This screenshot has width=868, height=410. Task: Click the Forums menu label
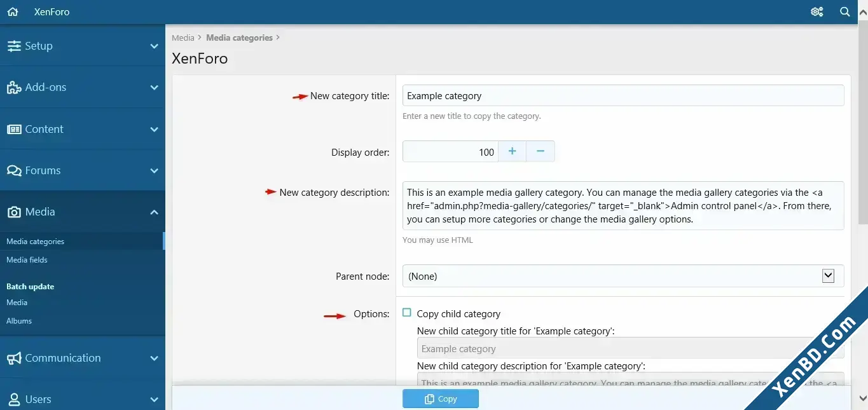click(x=43, y=170)
